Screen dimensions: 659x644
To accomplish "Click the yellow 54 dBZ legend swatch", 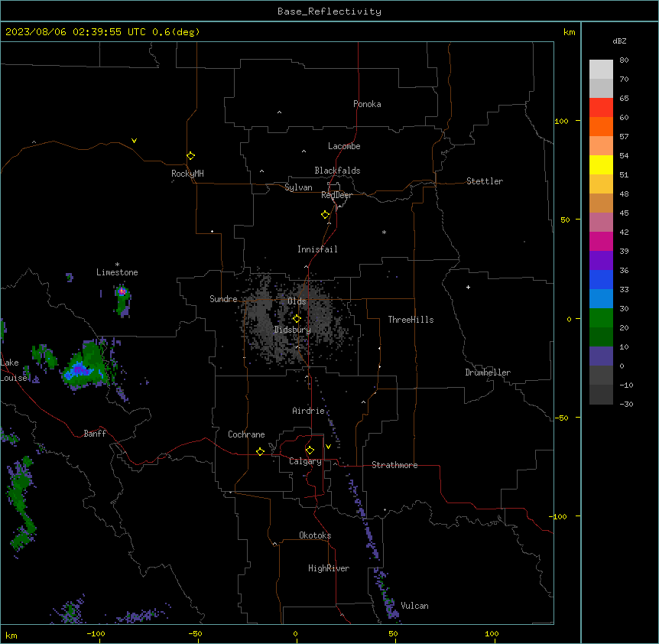I will tap(601, 165).
